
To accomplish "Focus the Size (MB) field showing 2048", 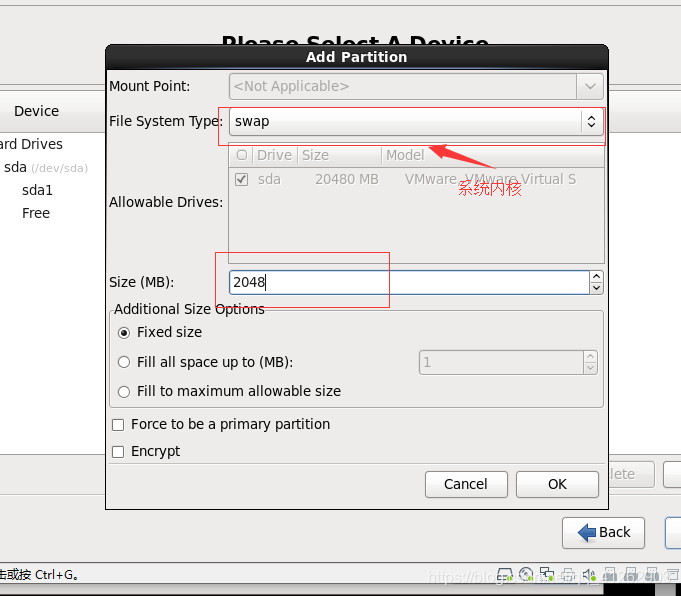I will tap(409, 282).
